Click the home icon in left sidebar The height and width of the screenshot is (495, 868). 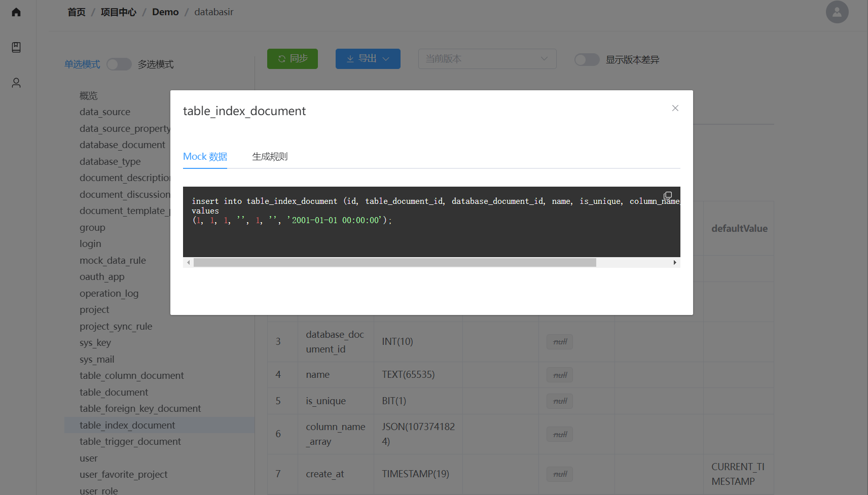pos(16,12)
